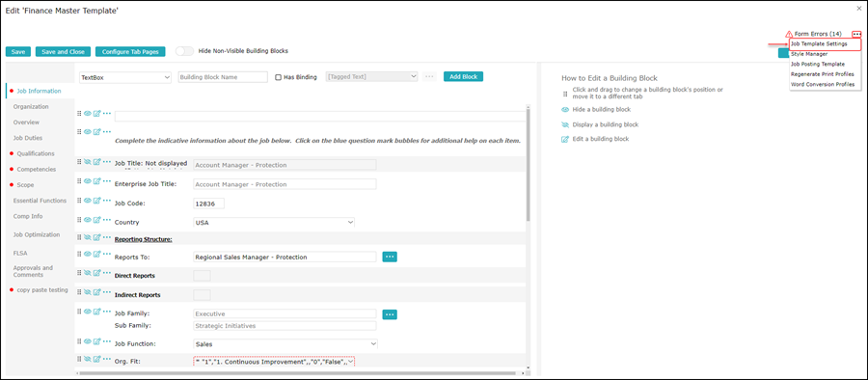The image size is (868, 380).
Task: Select Word Conversion Profiles menu item
Action: [823, 85]
